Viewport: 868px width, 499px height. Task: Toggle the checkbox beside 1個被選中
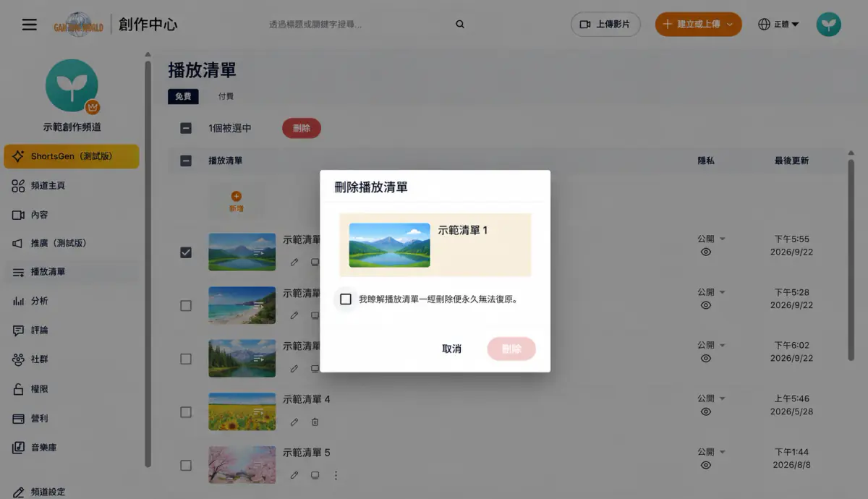[x=186, y=128]
